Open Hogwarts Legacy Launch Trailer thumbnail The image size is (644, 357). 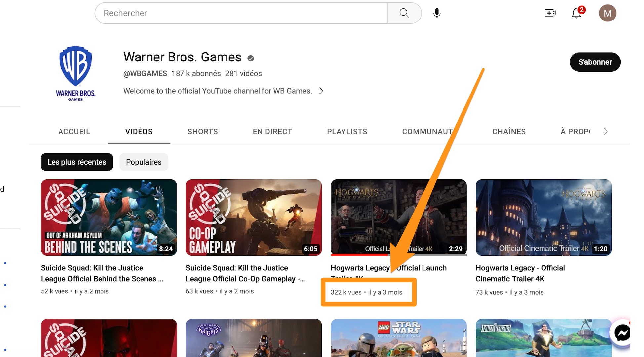[x=398, y=218]
